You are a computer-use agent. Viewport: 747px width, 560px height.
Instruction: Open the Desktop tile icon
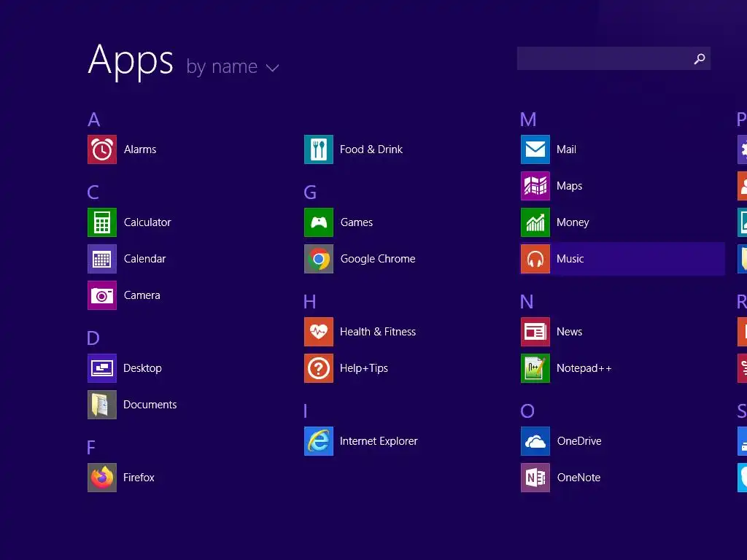(102, 368)
